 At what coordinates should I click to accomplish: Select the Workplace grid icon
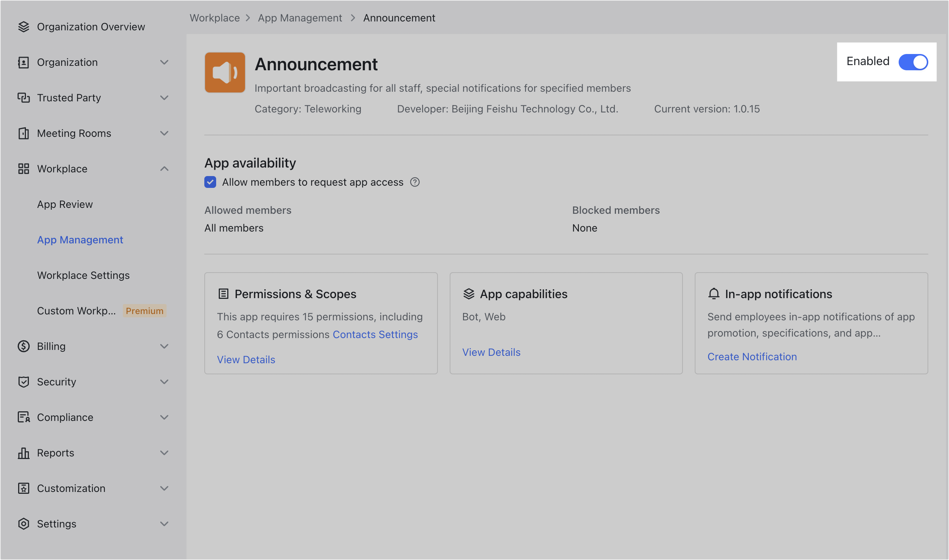[x=23, y=169]
